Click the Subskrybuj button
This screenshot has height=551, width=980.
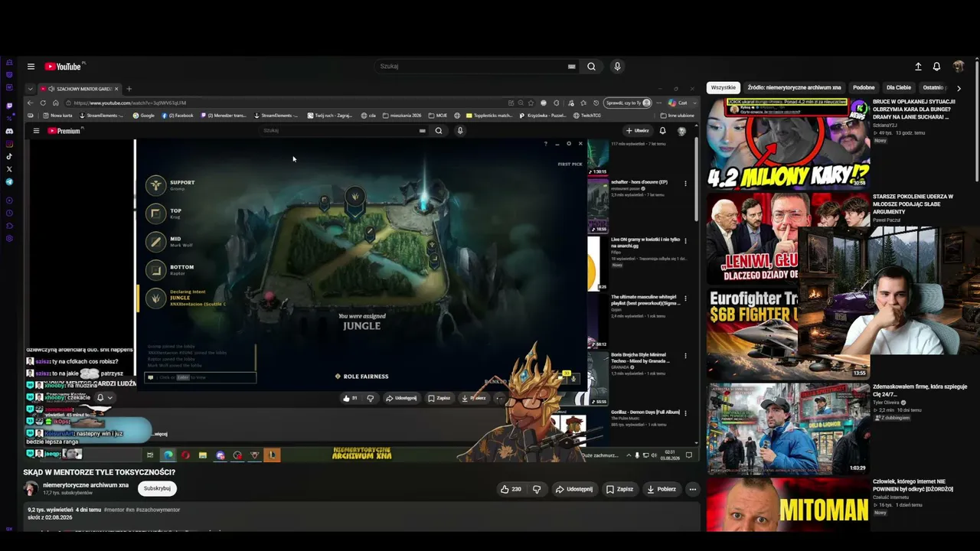pos(157,488)
